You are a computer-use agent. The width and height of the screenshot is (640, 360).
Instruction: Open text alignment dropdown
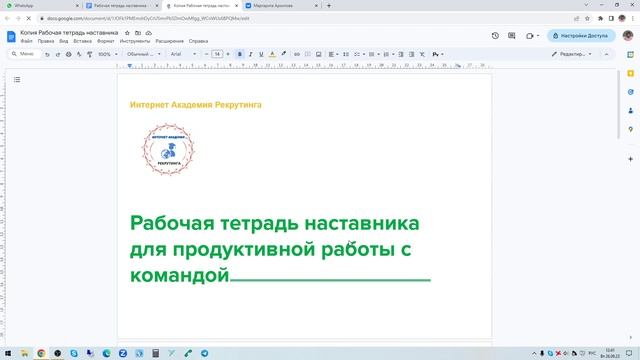[x=333, y=54]
